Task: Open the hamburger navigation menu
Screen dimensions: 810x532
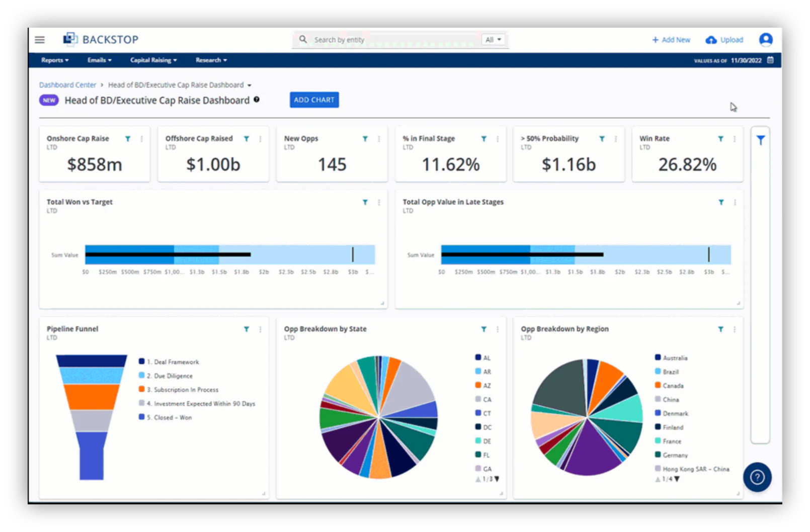Action: (40, 40)
